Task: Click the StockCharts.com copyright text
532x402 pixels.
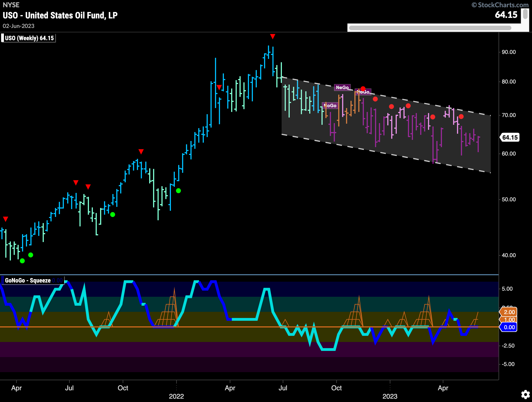Action: coord(500,5)
